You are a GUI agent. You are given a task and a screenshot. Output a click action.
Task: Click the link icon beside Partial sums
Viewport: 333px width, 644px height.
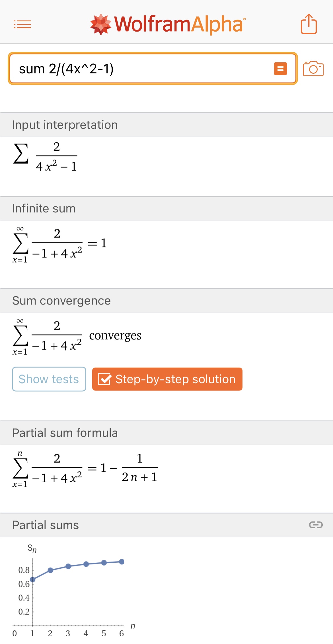click(x=316, y=525)
